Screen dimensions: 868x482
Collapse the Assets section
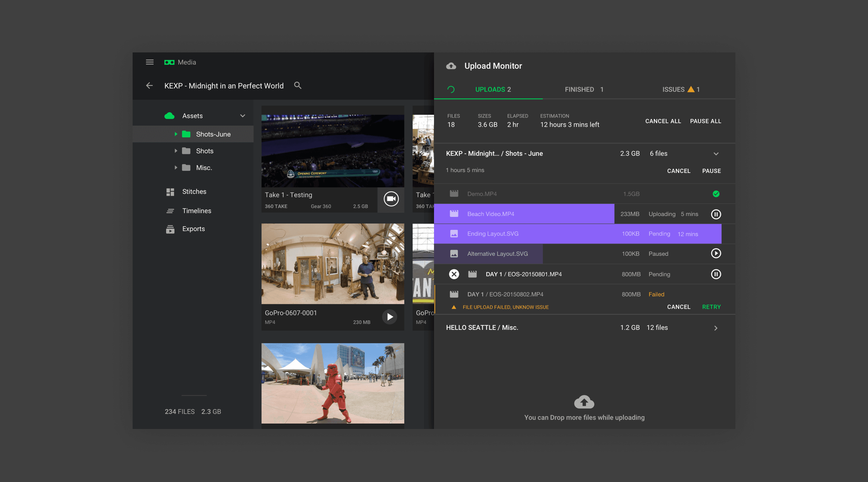pyautogui.click(x=242, y=116)
